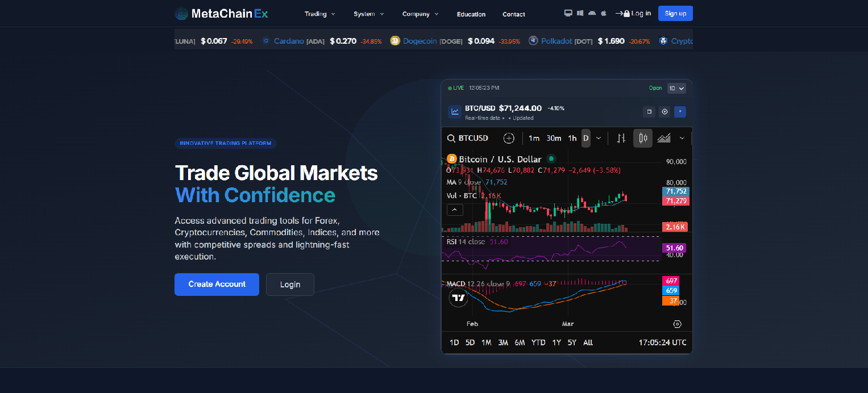This screenshot has height=393, width=868.
Task: Click the Apple download icon
Action: point(604,13)
